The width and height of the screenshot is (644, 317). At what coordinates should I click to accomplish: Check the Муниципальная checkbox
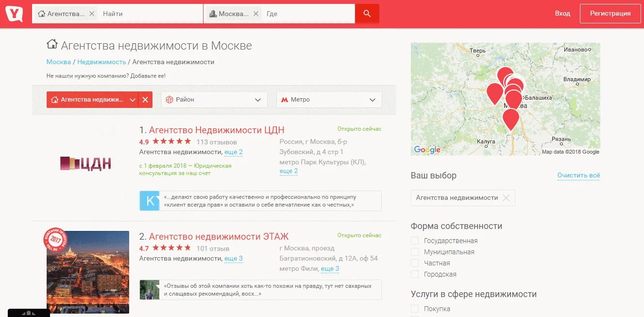[414, 252]
